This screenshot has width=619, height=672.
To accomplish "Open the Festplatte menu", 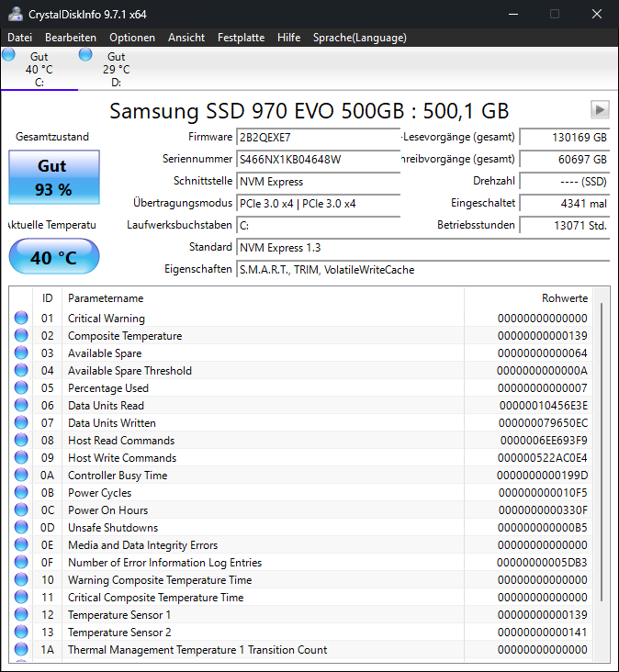I will [x=241, y=38].
